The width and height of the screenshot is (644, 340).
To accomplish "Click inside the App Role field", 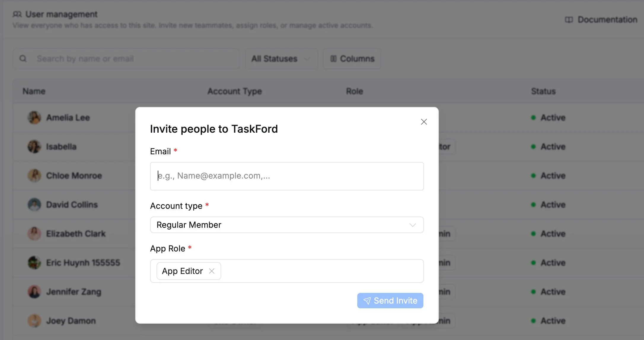I will [x=322, y=271].
